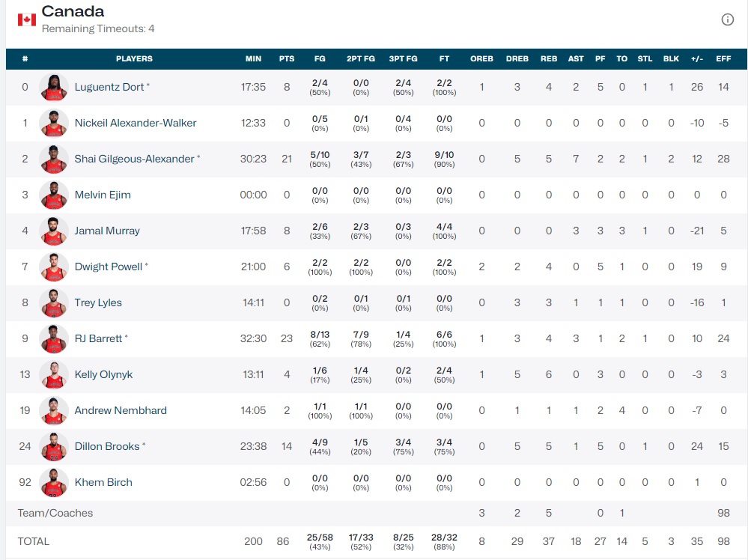Click the EFF column header
This screenshot has width=748, height=560.
point(723,58)
